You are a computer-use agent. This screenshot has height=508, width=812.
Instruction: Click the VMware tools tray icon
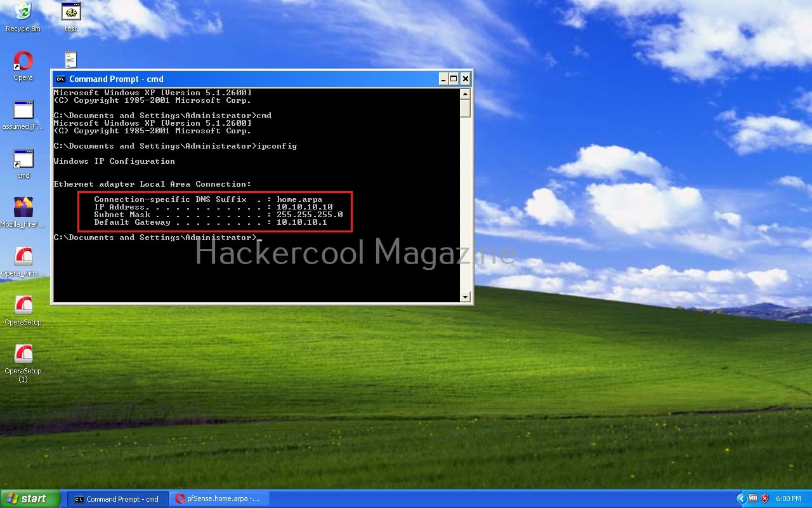click(x=753, y=498)
